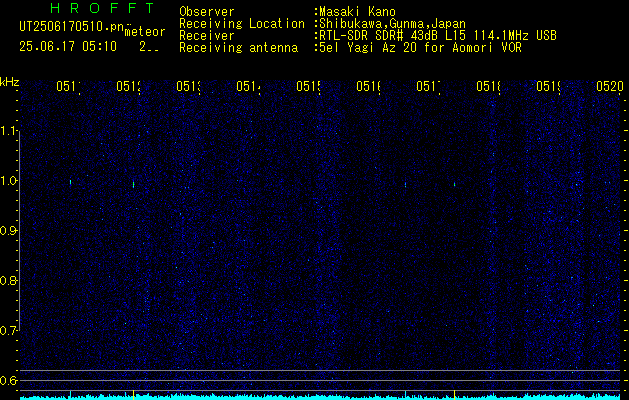The width and height of the screenshot is (629, 400).
Task: Select location Shibukawa,Gunma,Japan
Action: point(392,24)
